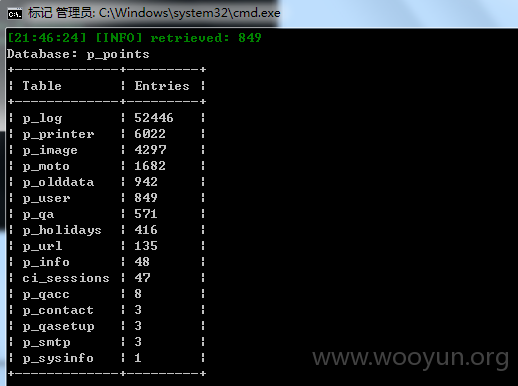Select the 'Entries' column header
Screen dimensions: 518x386
(x=162, y=86)
